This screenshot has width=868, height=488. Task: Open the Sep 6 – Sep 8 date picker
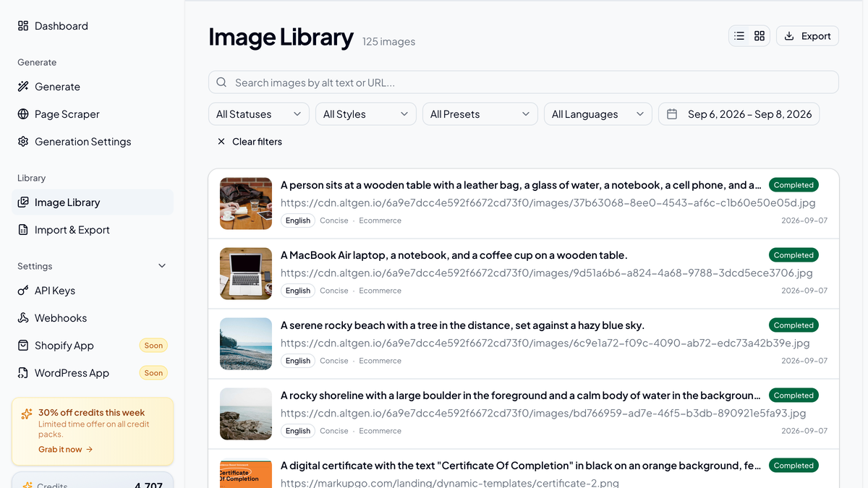(x=739, y=114)
